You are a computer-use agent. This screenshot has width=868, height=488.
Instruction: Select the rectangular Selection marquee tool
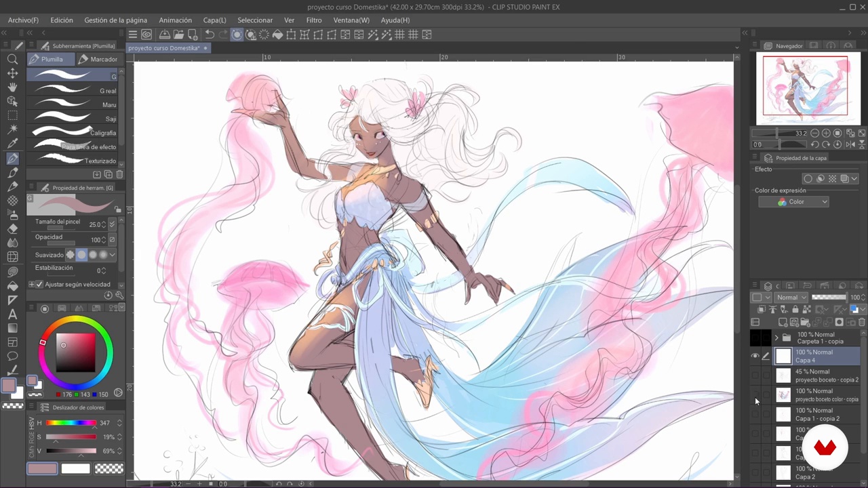tap(12, 115)
